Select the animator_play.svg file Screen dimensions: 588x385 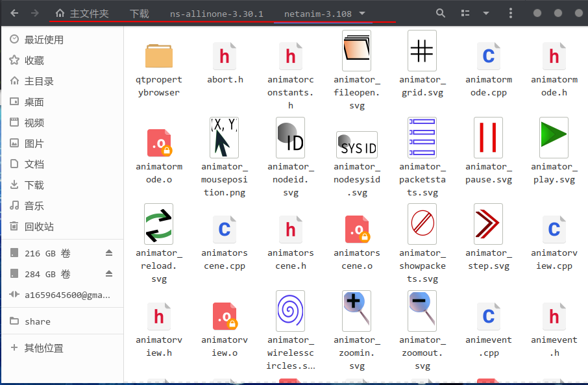click(x=553, y=138)
